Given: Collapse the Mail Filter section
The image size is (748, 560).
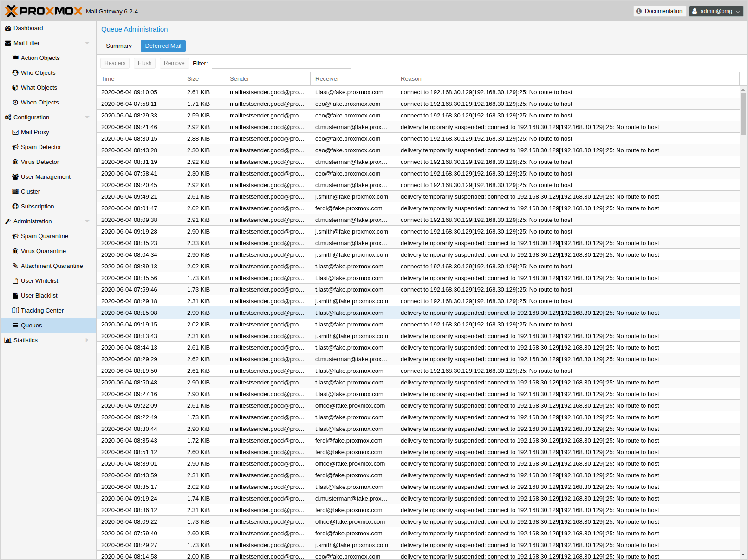Looking at the screenshot, I should pyautogui.click(x=87, y=43).
